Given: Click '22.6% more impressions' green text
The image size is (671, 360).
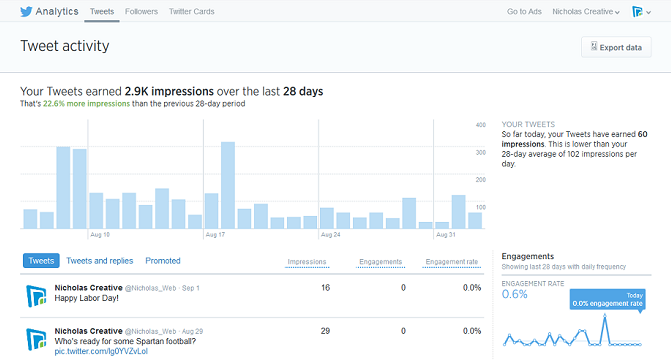Looking at the screenshot, I should (86, 104).
